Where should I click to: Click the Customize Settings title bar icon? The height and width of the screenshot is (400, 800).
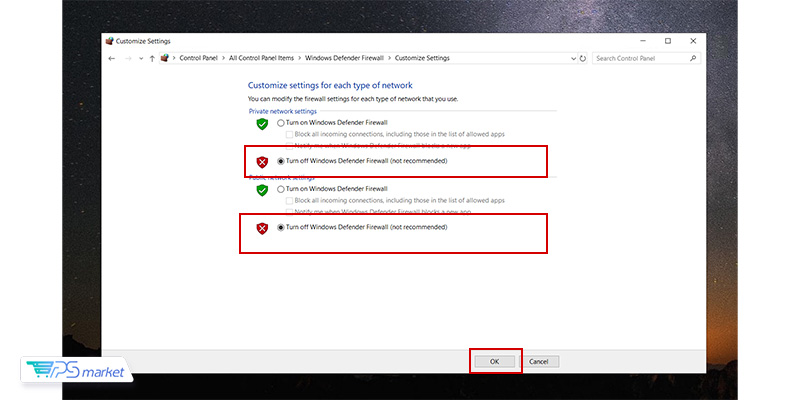109,41
